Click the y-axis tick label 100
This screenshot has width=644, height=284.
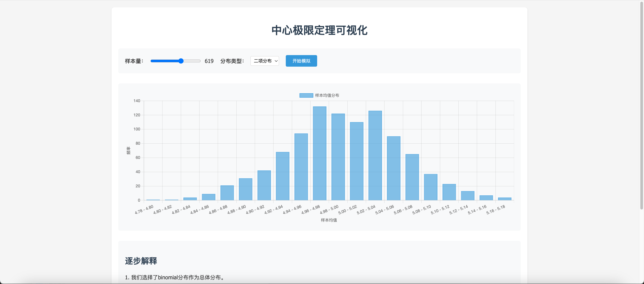click(137, 129)
